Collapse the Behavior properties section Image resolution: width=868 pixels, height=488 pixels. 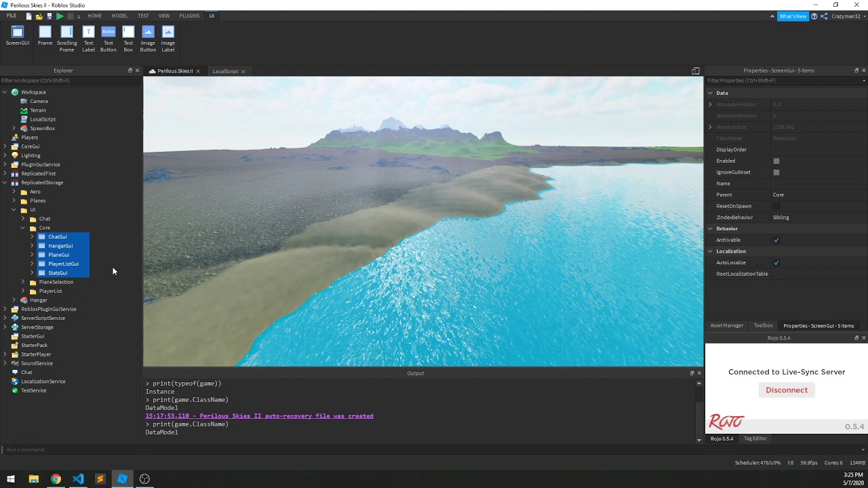pos(711,228)
